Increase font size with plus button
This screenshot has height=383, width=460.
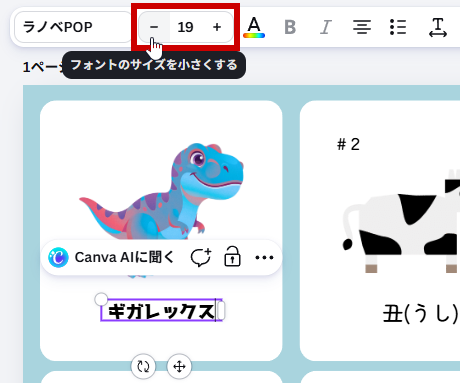(x=217, y=27)
